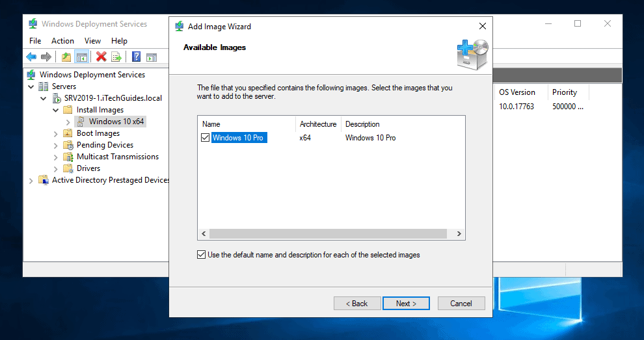Expand the Pending Devices node
644x340 pixels.
coord(56,145)
